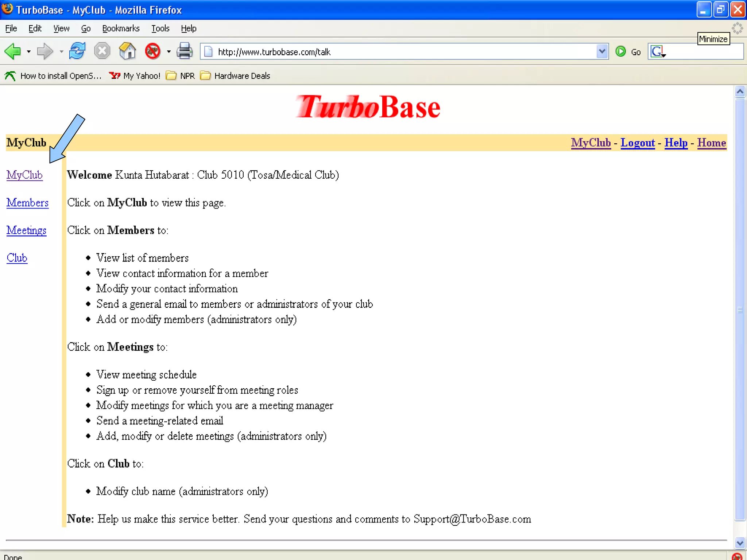This screenshot has width=747, height=560.
Task: Expand the URL address history dropdown
Action: click(602, 51)
